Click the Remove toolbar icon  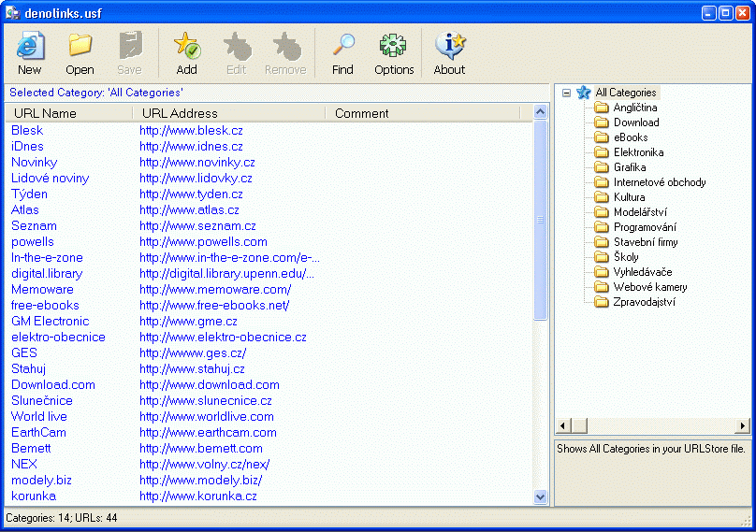[286, 47]
